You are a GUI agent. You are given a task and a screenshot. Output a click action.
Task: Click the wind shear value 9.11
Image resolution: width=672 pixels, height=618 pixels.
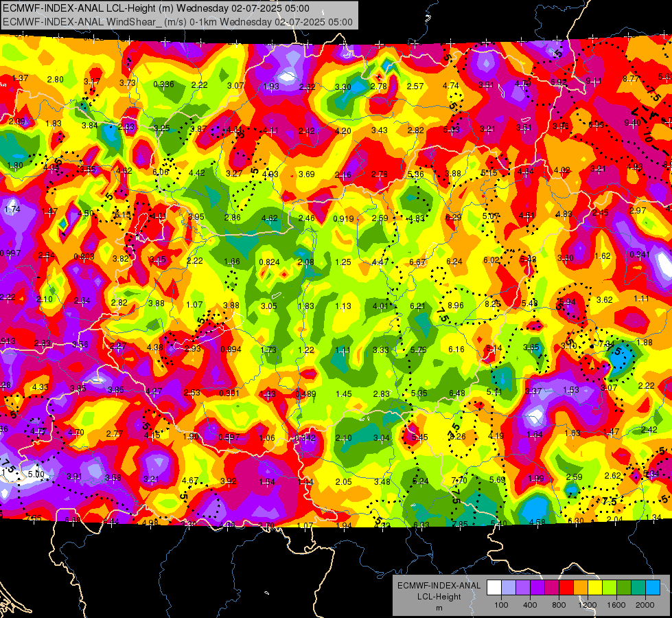(594, 80)
